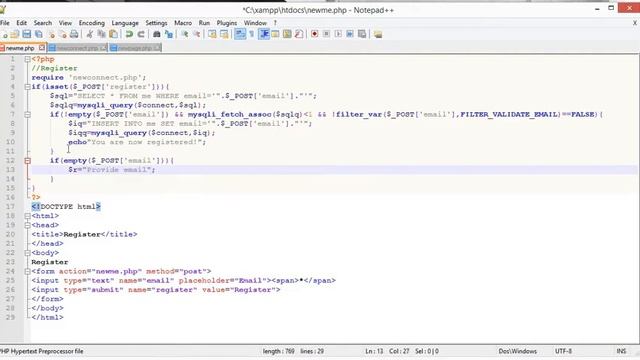This screenshot has width=640, height=360.
Task: Undo with the green arrow icon
Action: (129, 34)
